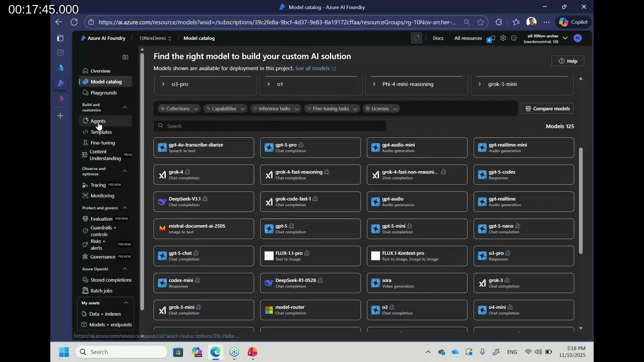644x362 pixels.
Task: Open the Capabilities filter dropdown
Action: pos(224,109)
